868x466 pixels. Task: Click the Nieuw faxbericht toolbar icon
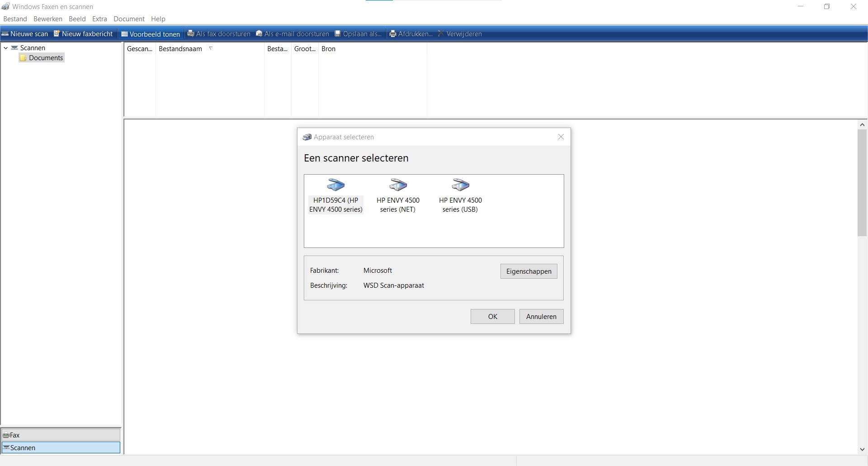click(57, 33)
